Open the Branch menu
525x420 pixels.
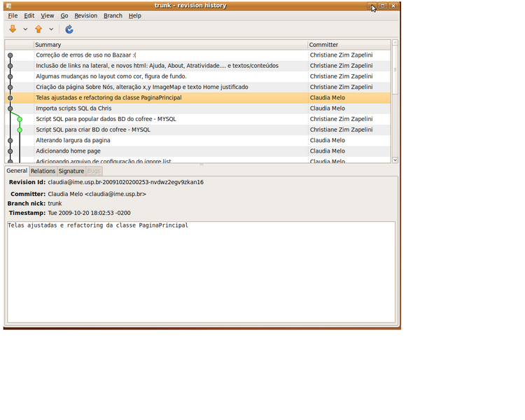[113, 15]
